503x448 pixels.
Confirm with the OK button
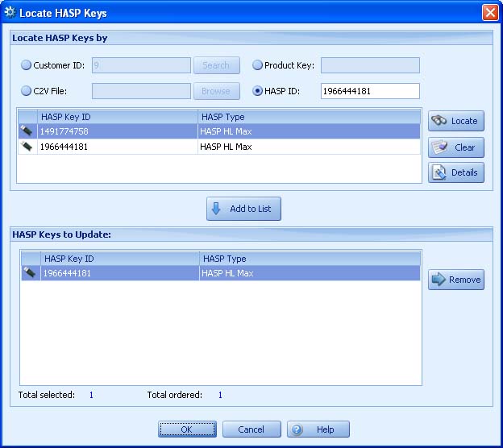tap(187, 429)
